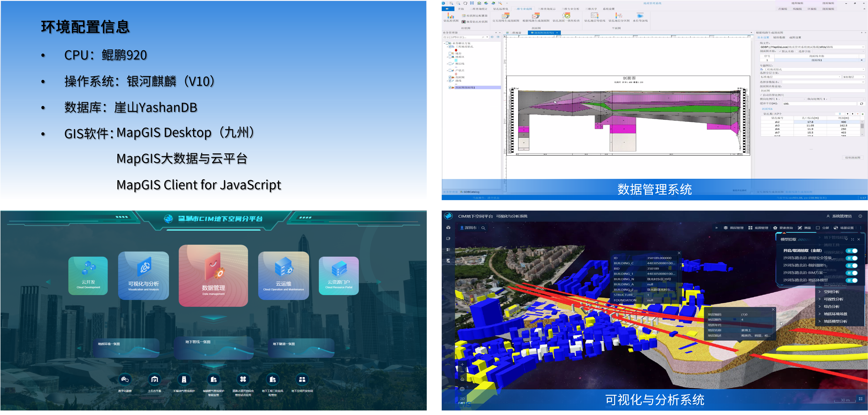Click the 地下空间开发协同 round icon
Screen dimensions: 868x415
(302, 379)
